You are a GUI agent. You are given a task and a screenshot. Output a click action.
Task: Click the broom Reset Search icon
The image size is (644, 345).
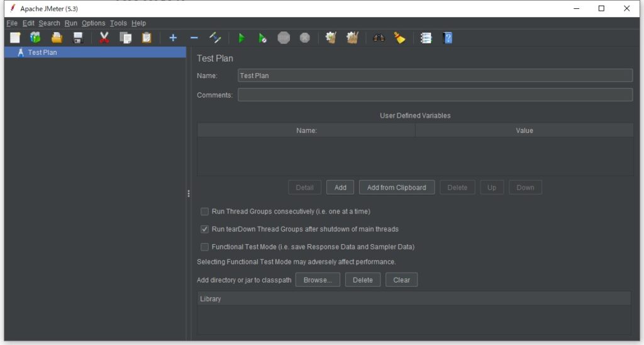click(x=399, y=38)
